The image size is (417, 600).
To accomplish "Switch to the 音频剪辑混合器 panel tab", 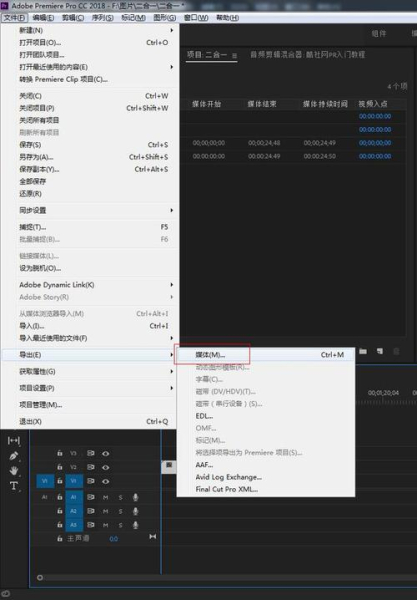I will pos(307,55).
